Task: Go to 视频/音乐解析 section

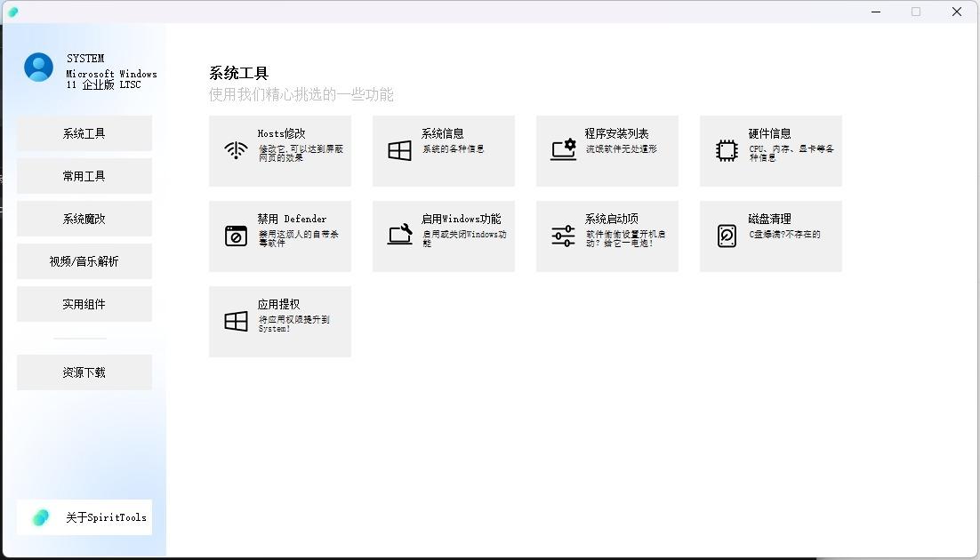Action: coord(84,261)
